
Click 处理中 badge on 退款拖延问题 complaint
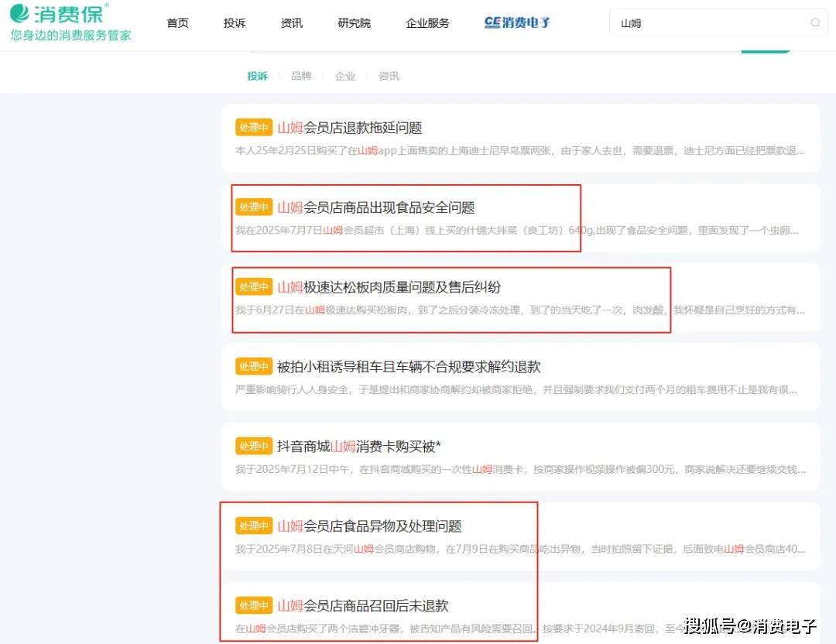[254, 128]
